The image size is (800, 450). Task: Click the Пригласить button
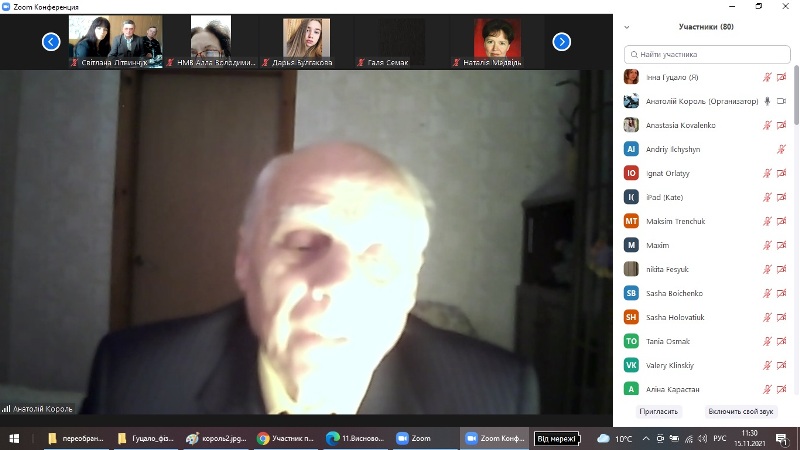coord(658,411)
